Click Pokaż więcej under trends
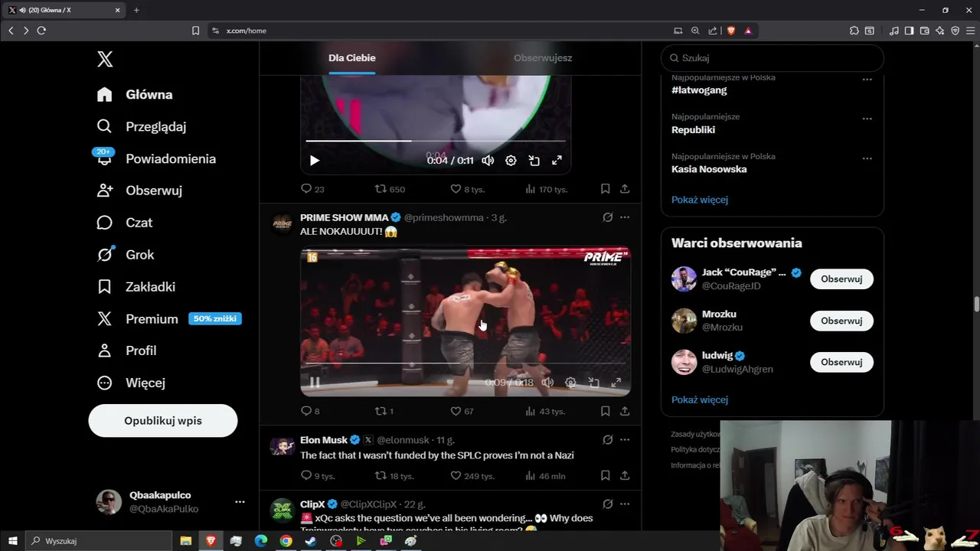This screenshot has width=980, height=551. [700, 200]
